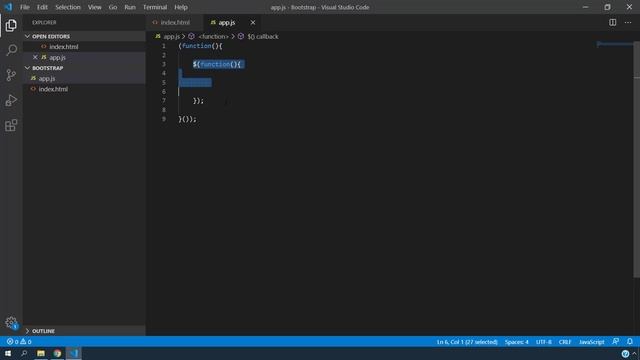Screen dimensions: 640x360
Task: Open the View menu
Action: 95,7
